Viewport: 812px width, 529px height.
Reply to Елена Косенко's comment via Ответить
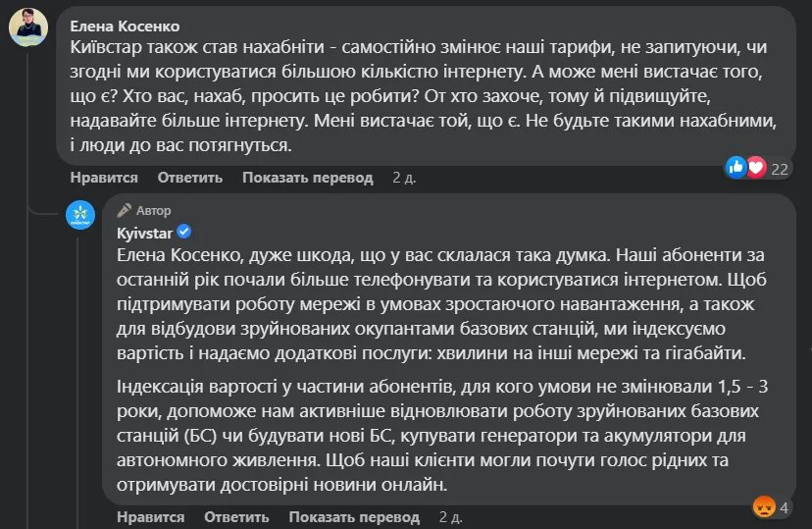click(x=190, y=178)
